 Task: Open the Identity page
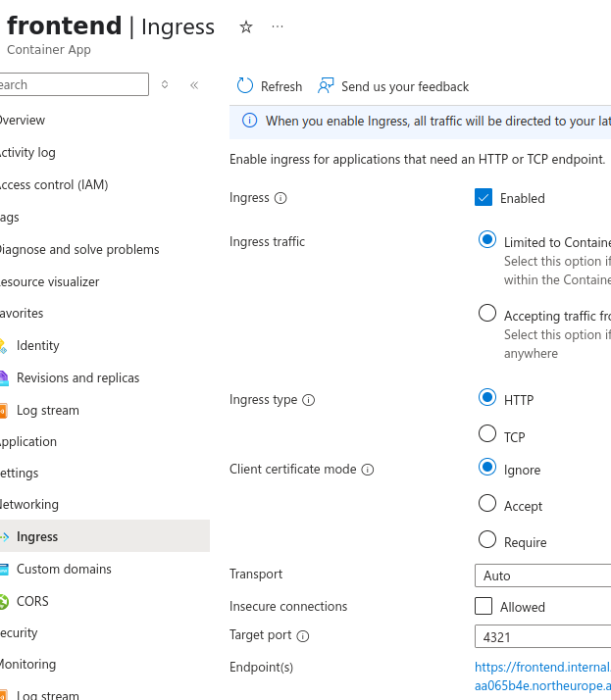[38, 345]
